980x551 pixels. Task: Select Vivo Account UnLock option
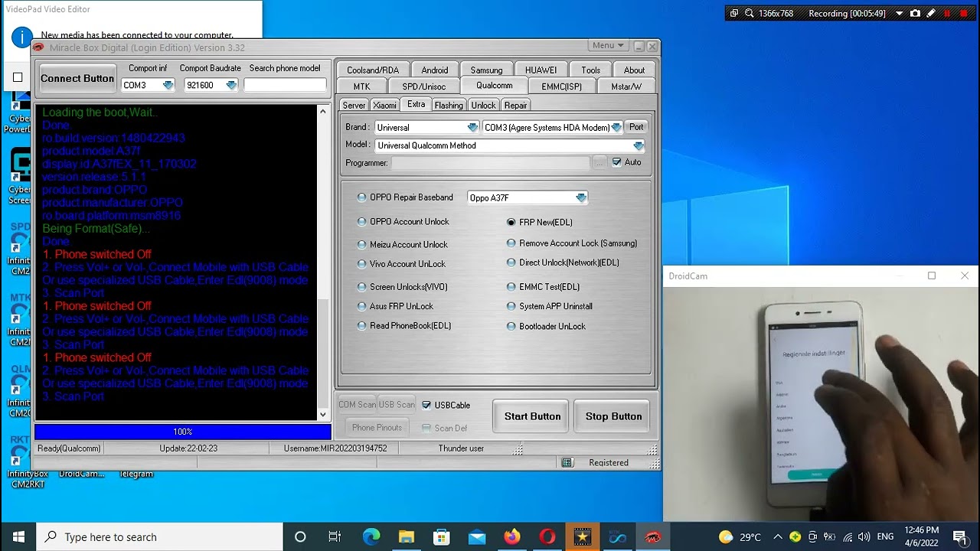(401, 264)
